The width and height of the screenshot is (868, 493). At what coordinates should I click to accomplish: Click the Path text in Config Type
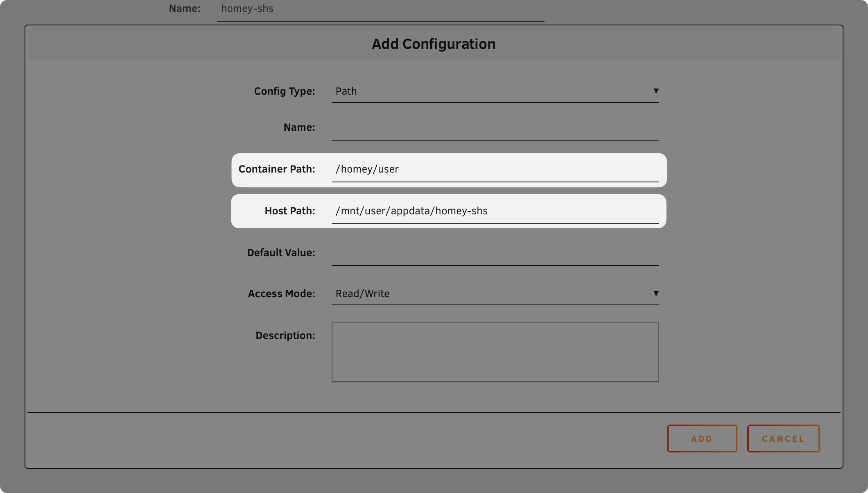coord(346,91)
